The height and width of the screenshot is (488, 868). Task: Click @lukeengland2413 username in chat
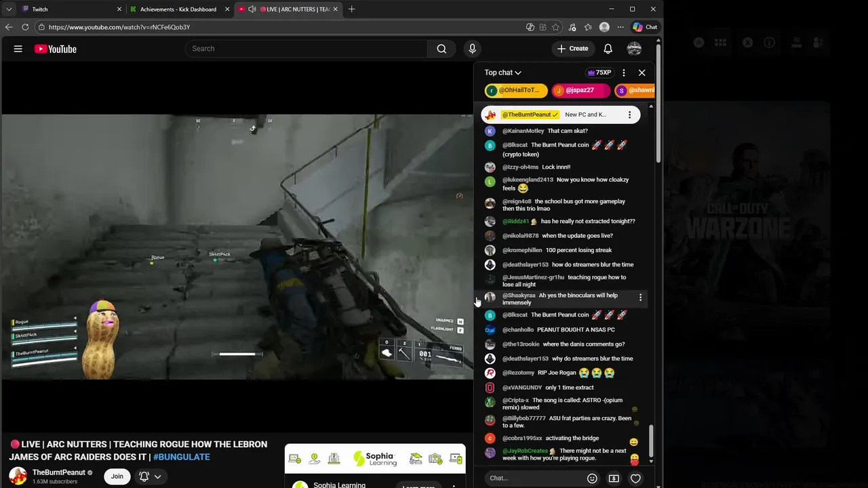[x=528, y=180]
